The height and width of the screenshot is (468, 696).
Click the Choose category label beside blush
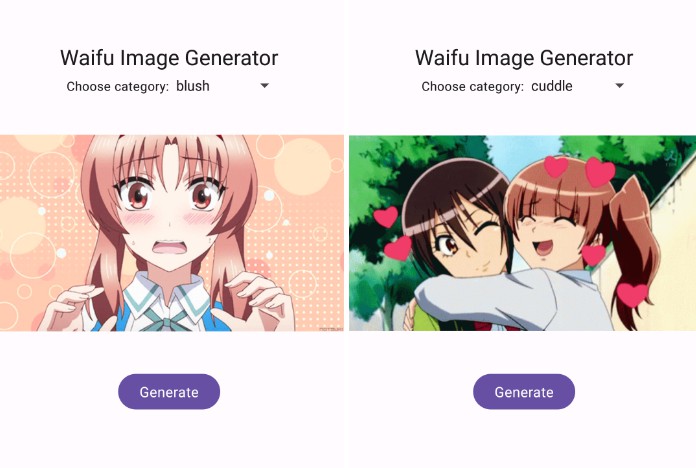click(118, 86)
